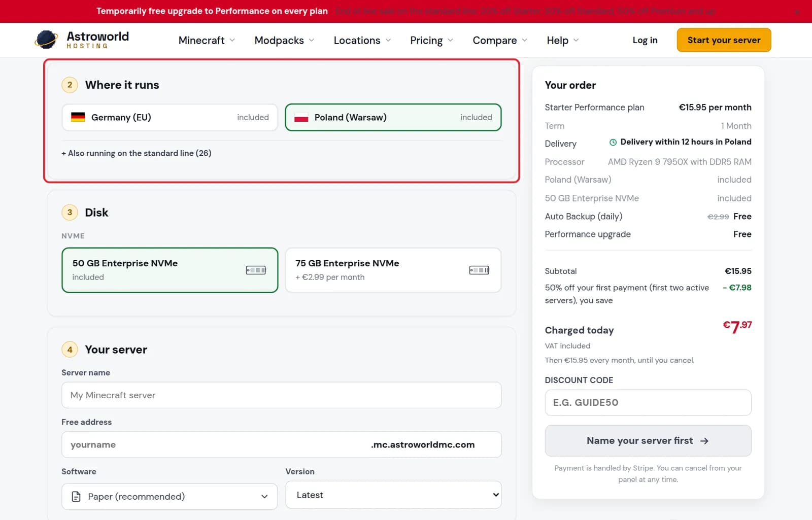812x520 pixels.
Task: Click the Your order heading
Action: 570,85
